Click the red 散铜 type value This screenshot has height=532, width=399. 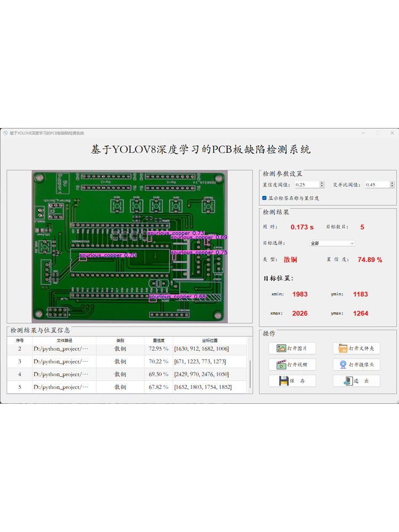pyautogui.click(x=290, y=260)
